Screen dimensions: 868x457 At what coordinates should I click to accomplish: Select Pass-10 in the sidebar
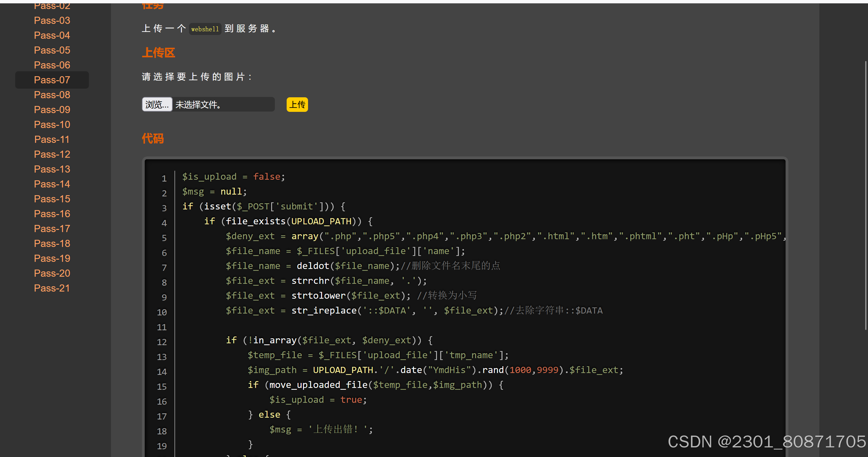pos(52,125)
